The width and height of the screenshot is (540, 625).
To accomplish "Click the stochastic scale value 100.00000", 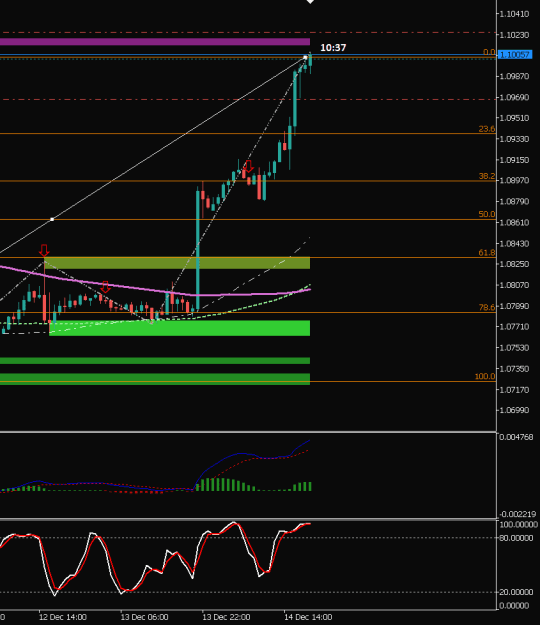I will (518, 525).
